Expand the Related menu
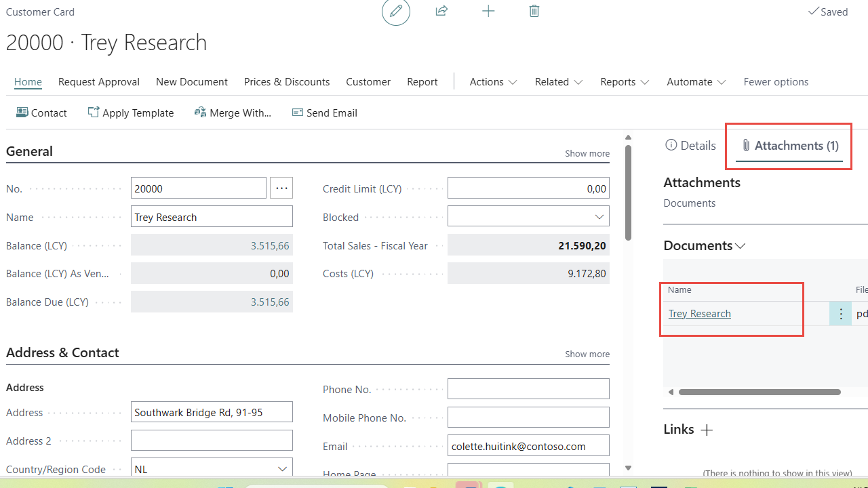 [559, 81]
